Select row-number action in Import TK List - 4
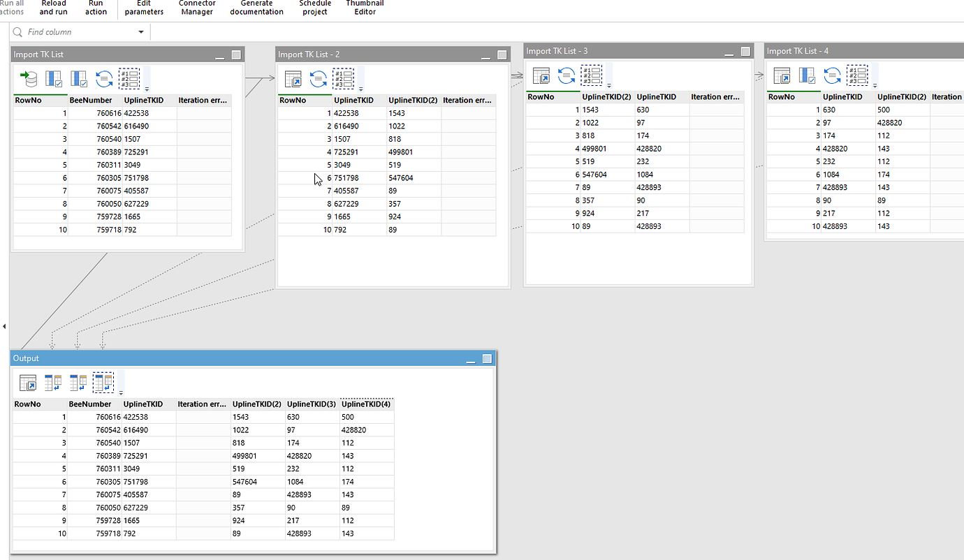964x560 pixels. click(x=857, y=75)
